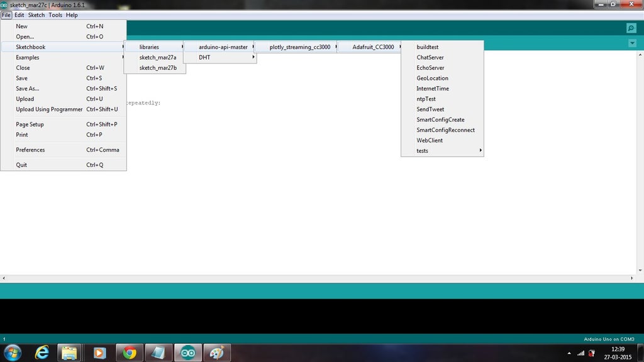The width and height of the screenshot is (644, 362).
Task: Expand the libraries submenu
Action: point(155,47)
